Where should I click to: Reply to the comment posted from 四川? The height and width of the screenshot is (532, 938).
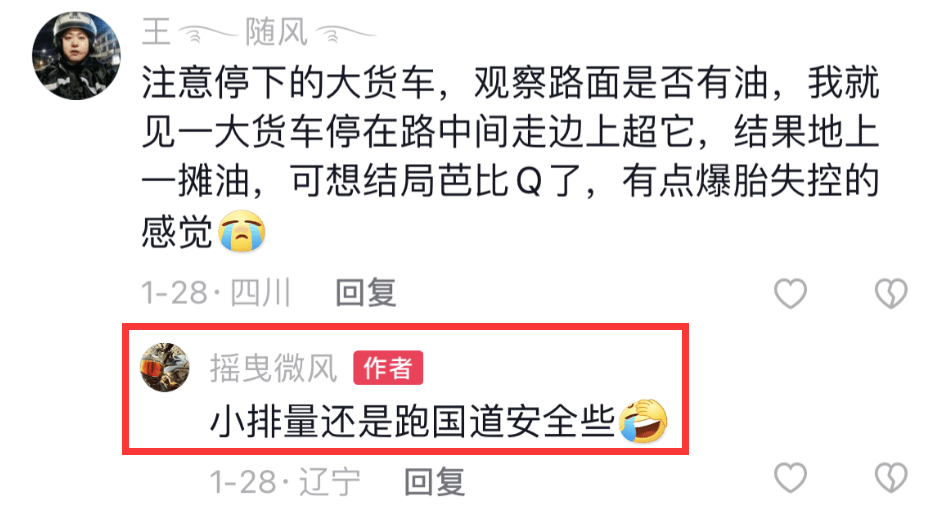click(366, 293)
